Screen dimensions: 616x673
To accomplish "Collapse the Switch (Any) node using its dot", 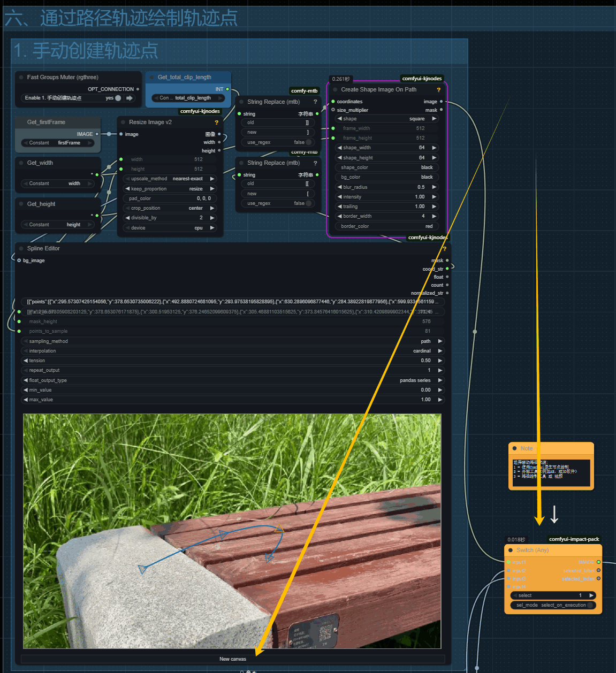I will pyautogui.click(x=511, y=550).
